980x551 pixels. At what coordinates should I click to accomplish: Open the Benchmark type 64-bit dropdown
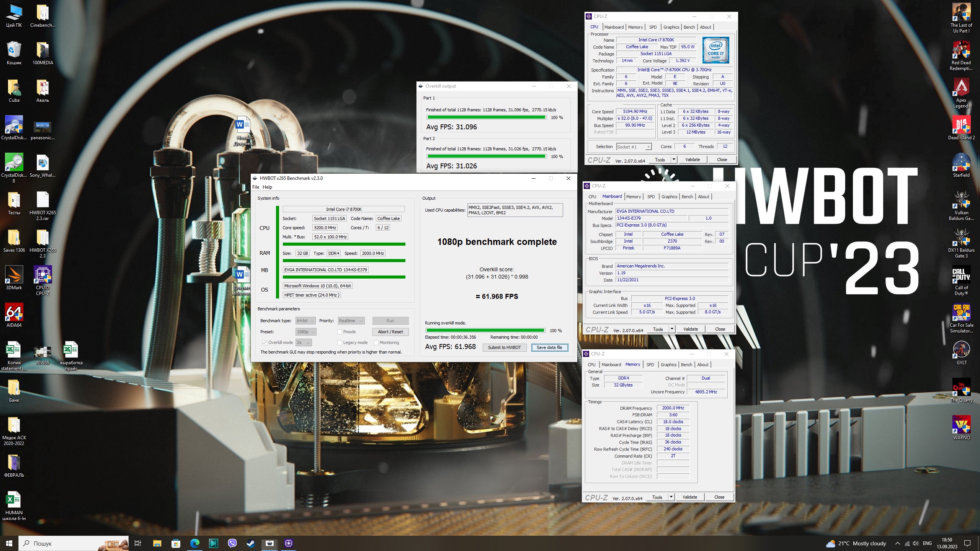click(305, 321)
